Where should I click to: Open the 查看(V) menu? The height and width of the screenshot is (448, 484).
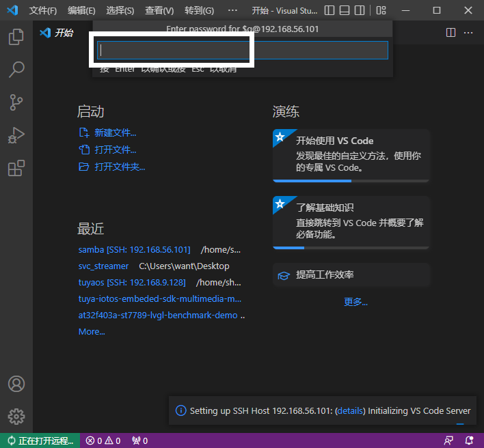pyautogui.click(x=159, y=11)
